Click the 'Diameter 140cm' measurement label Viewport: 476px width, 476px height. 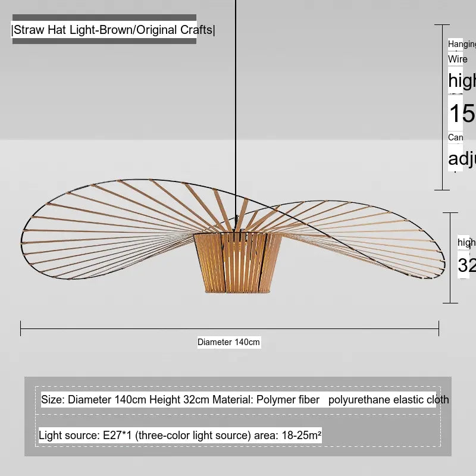pos(228,342)
